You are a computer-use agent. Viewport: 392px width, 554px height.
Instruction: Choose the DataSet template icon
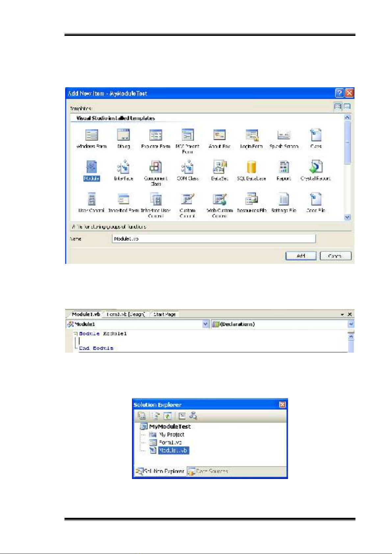(x=220, y=167)
